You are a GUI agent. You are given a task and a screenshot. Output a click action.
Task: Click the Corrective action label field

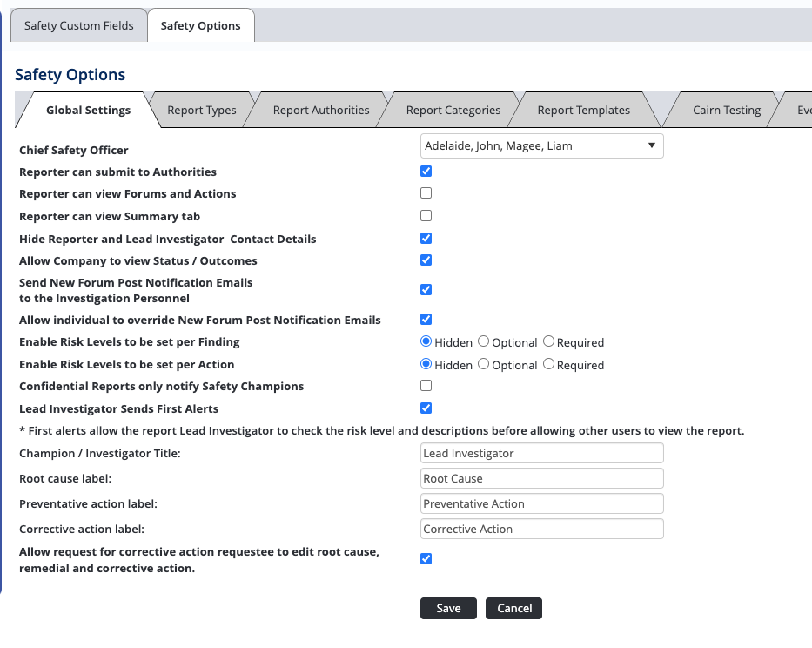coord(541,529)
